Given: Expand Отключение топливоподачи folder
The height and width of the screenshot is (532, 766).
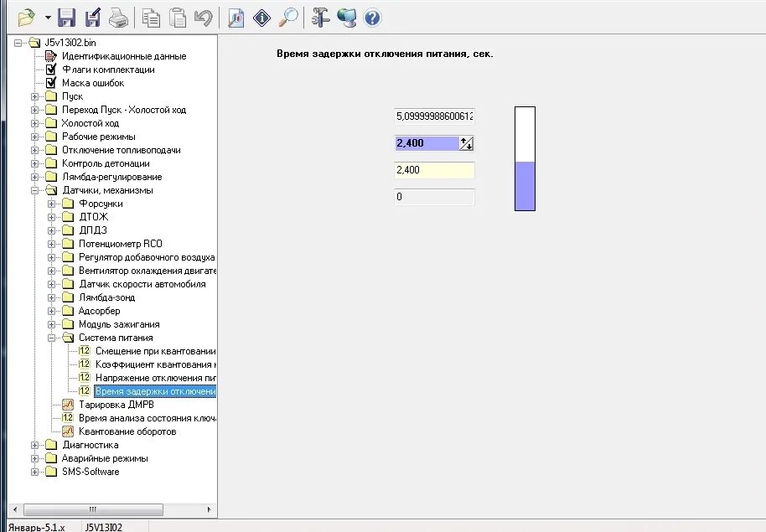Looking at the screenshot, I should tap(34, 151).
